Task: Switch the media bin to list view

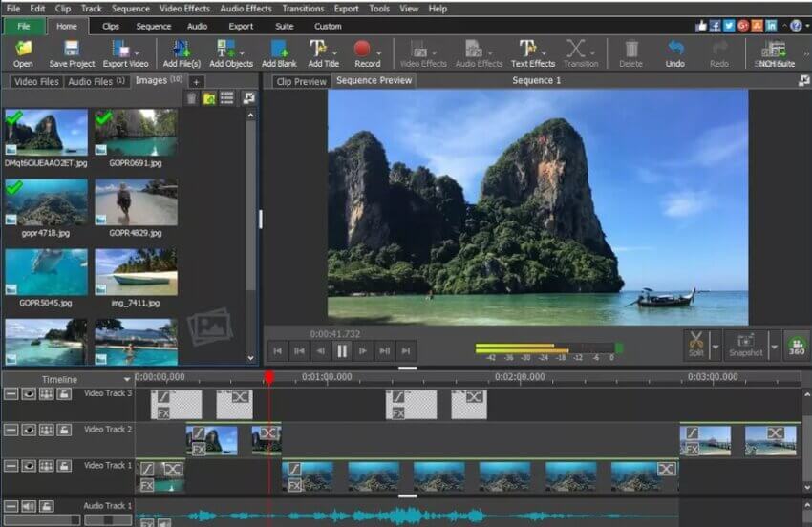Action: (226, 97)
